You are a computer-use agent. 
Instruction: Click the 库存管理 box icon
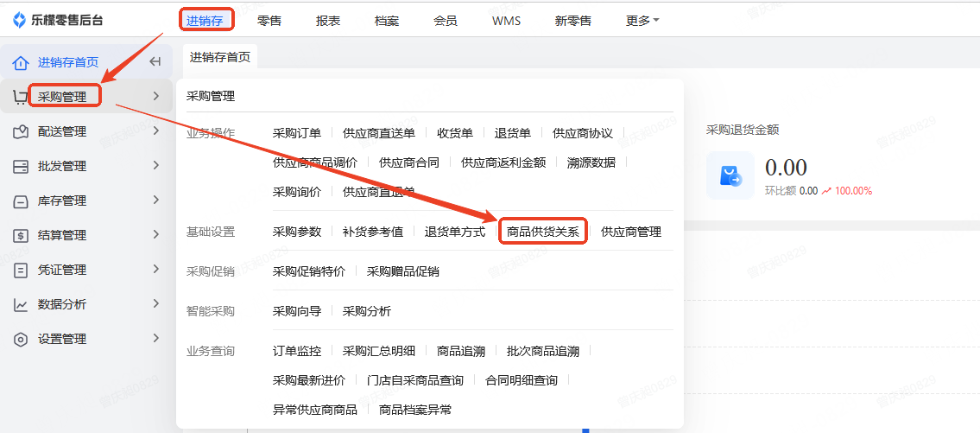(x=21, y=201)
